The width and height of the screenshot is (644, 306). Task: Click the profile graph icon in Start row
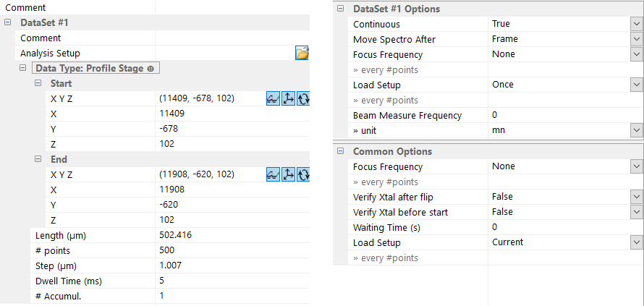[x=273, y=98]
